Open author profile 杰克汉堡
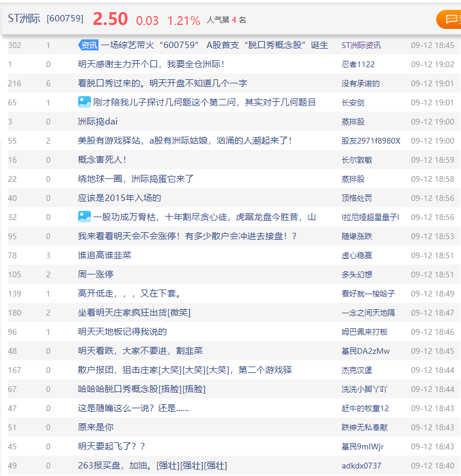 point(357,370)
